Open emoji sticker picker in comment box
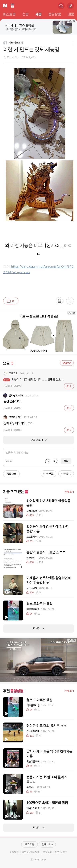This screenshot has width=77, height=868. pos(55,461)
